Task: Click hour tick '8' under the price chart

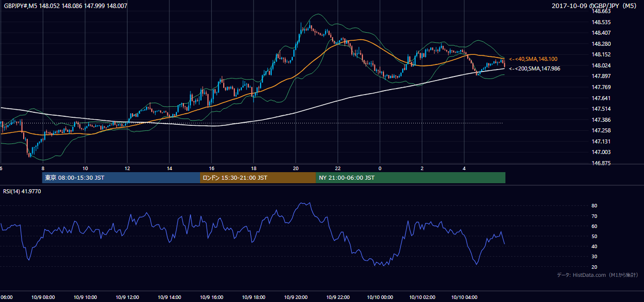Action: coord(43,168)
